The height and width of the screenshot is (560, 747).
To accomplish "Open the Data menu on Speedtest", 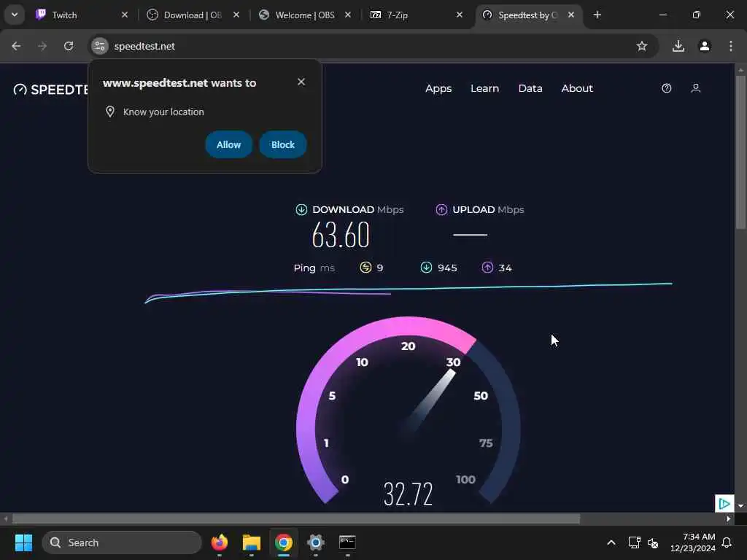I will (x=530, y=88).
